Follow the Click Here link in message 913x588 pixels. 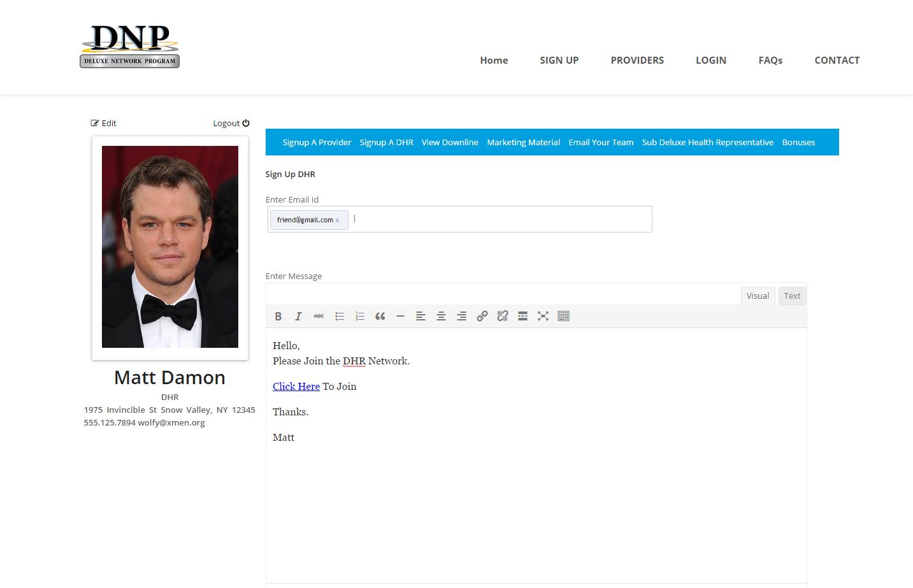(296, 386)
